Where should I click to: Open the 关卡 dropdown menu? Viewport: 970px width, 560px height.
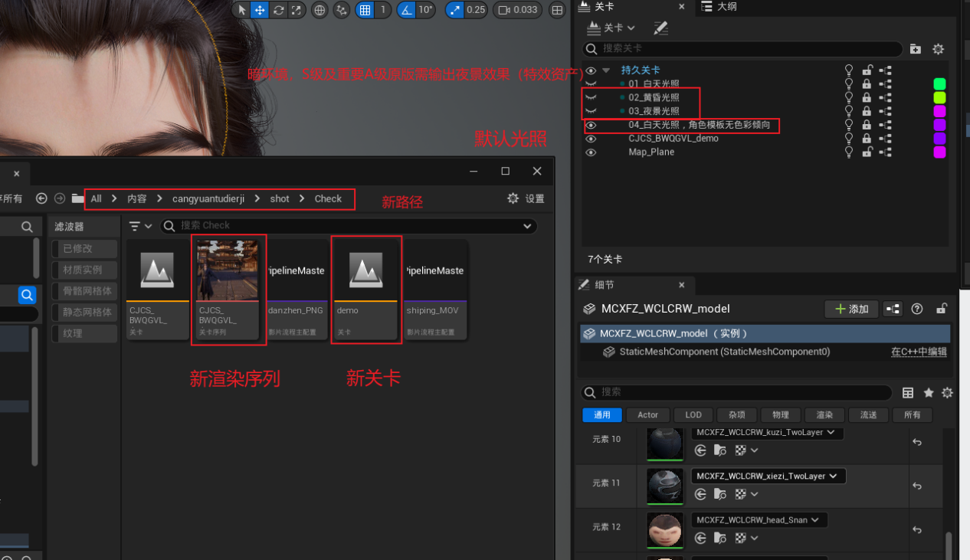(611, 28)
